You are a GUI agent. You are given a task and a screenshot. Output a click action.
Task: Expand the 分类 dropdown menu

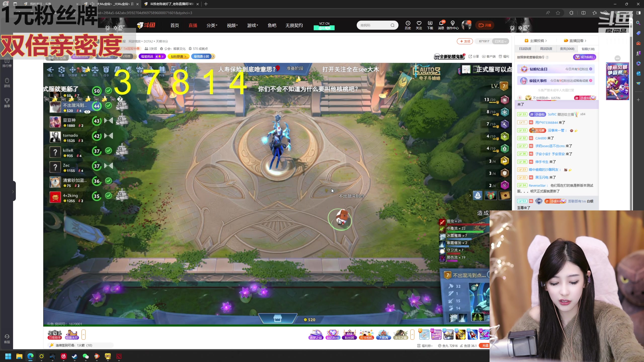[x=212, y=25]
